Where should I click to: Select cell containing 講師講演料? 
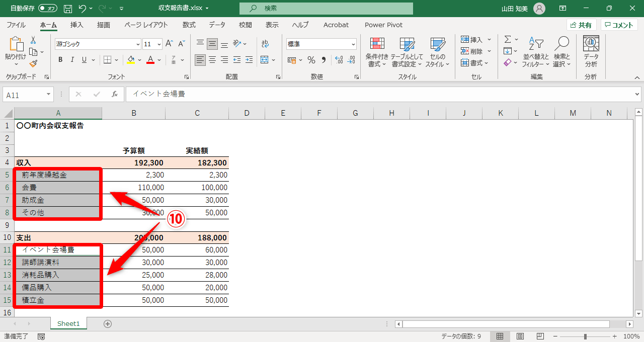[58, 263]
